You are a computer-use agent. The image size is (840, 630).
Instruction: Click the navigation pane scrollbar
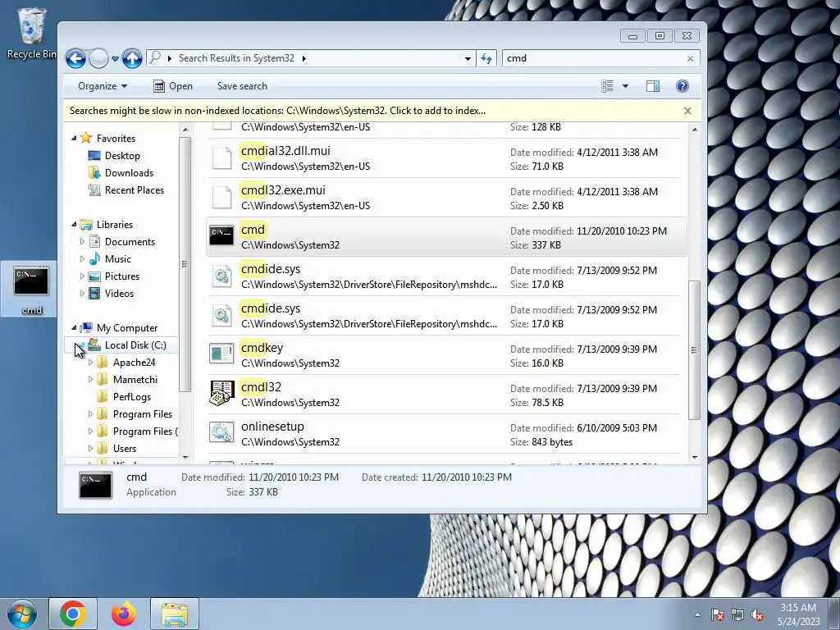(185, 263)
